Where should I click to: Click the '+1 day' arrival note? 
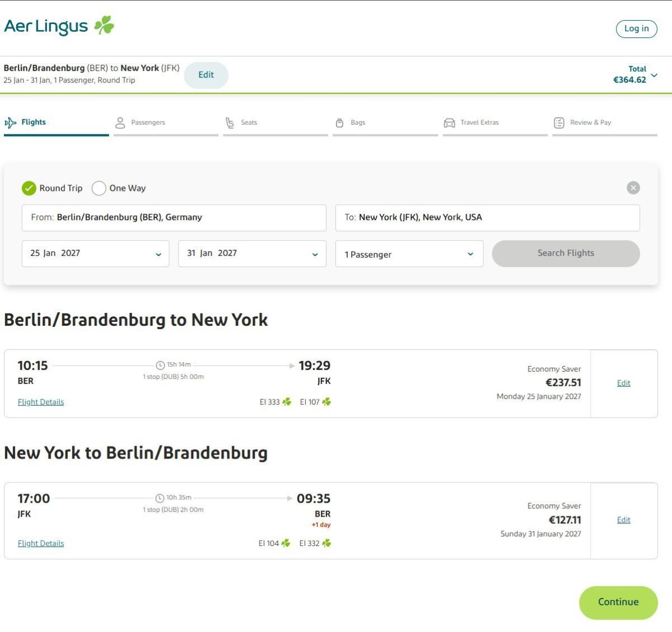click(x=321, y=525)
